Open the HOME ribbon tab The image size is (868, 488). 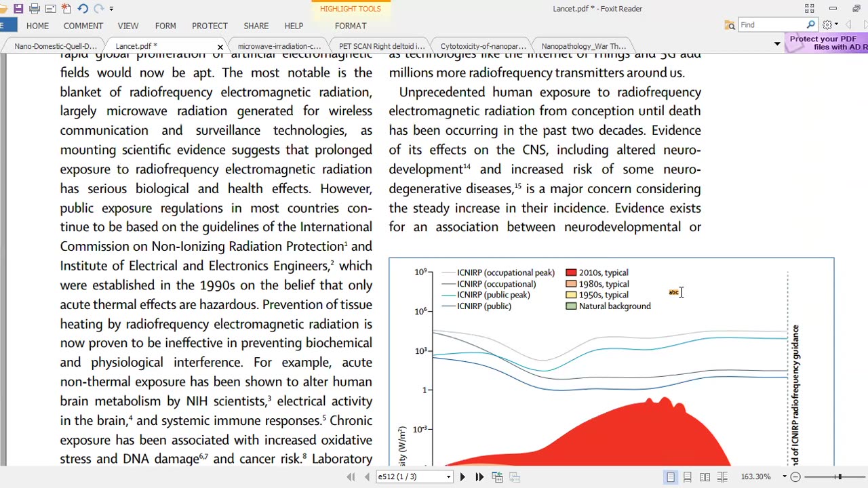[37, 26]
